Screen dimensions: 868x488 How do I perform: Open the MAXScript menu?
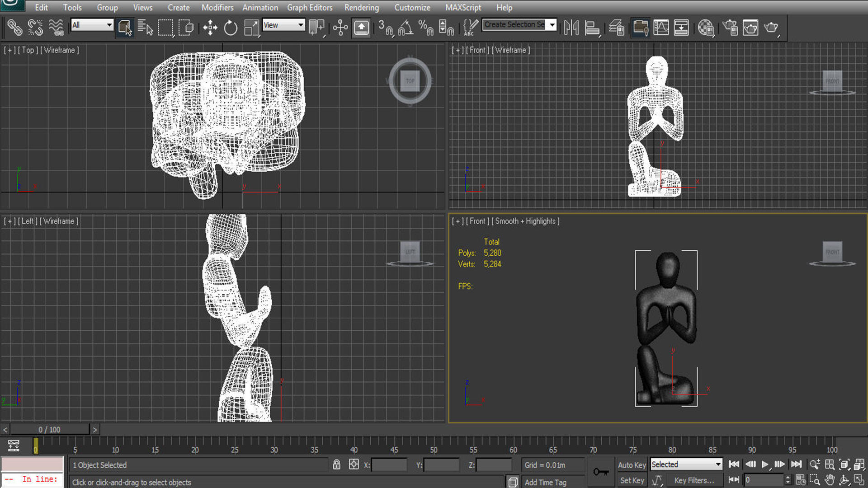tap(463, 8)
